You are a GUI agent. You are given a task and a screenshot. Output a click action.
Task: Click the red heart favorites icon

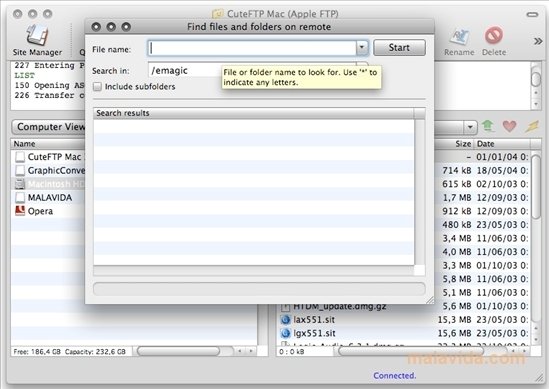tap(509, 126)
